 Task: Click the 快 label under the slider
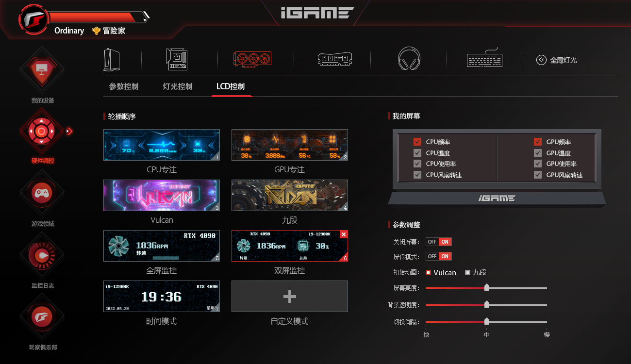click(x=426, y=334)
